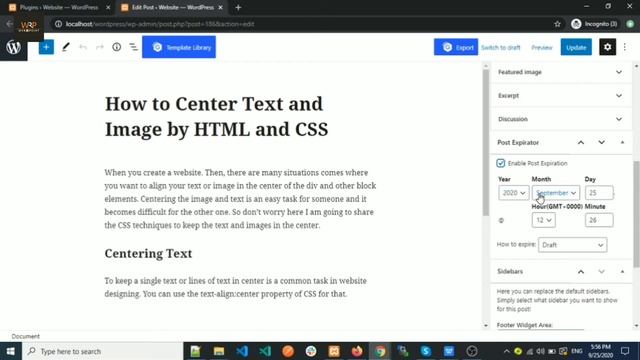Open the editor options three-dot menu
This screenshot has height=360, width=640.
coord(625,47)
